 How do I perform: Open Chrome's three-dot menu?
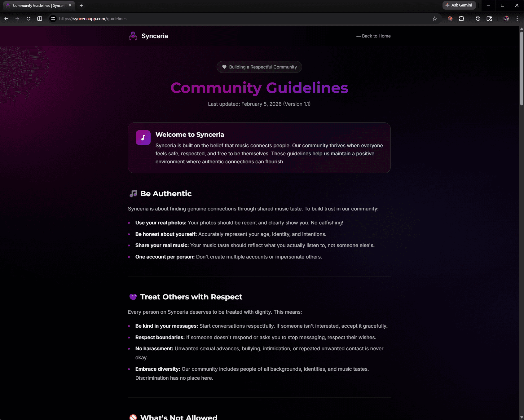pyautogui.click(x=517, y=19)
